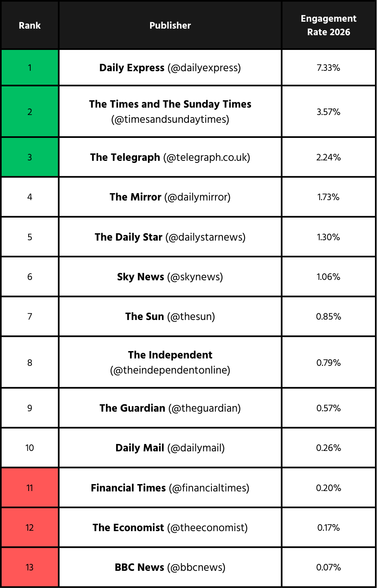This screenshot has height=588, width=377.
Task: Click The Times and Sunday Times cell
Action: (x=170, y=111)
